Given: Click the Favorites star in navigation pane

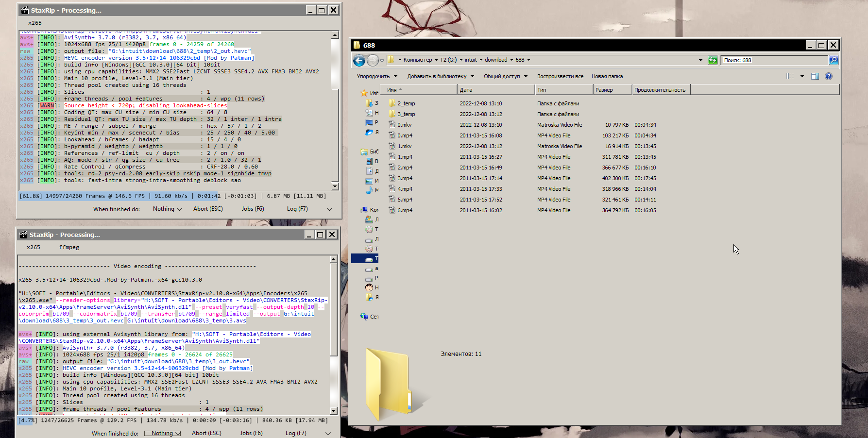Looking at the screenshot, I should coord(364,93).
